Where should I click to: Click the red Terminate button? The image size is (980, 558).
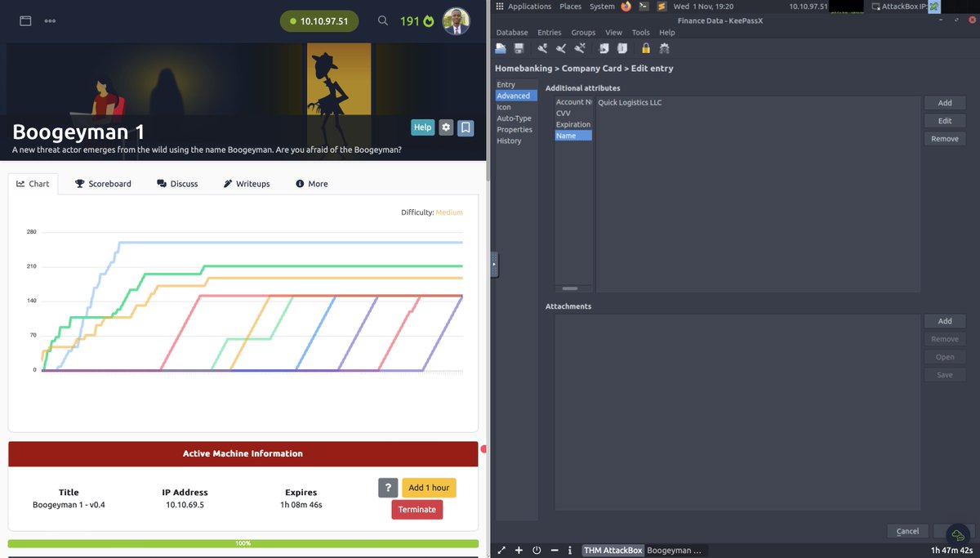click(417, 509)
